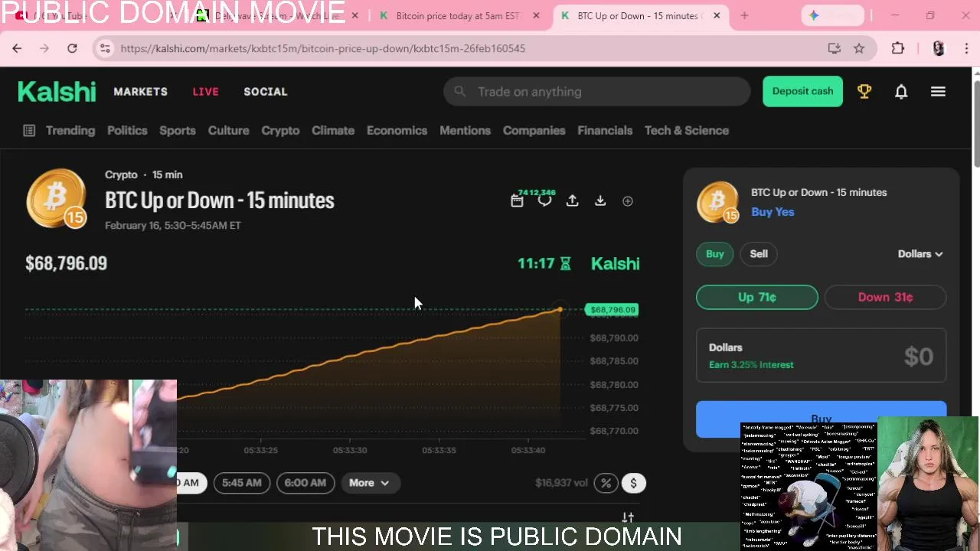Select the 5:45 AM time slot
The image size is (980, 551).
242,483
